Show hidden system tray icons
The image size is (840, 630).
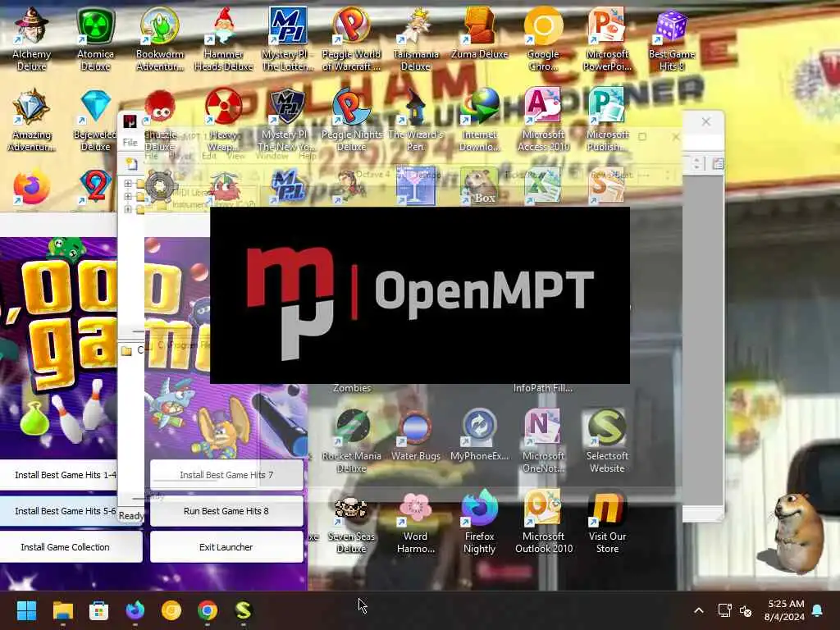coord(699,610)
